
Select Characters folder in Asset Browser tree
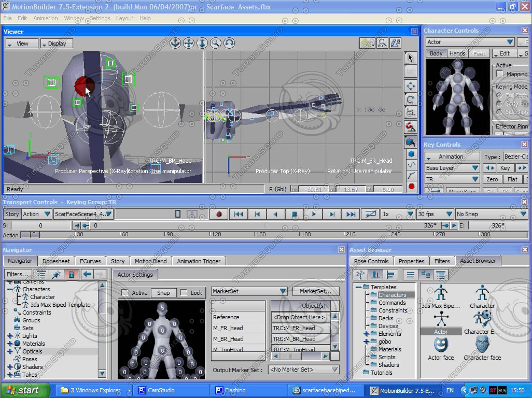tap(392, 295)
